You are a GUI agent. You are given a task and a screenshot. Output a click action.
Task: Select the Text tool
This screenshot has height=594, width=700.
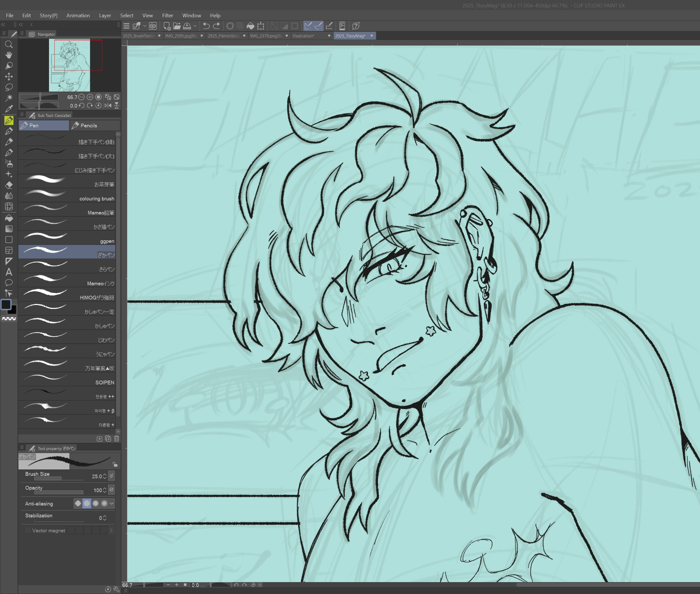click(x=9, y=272)
